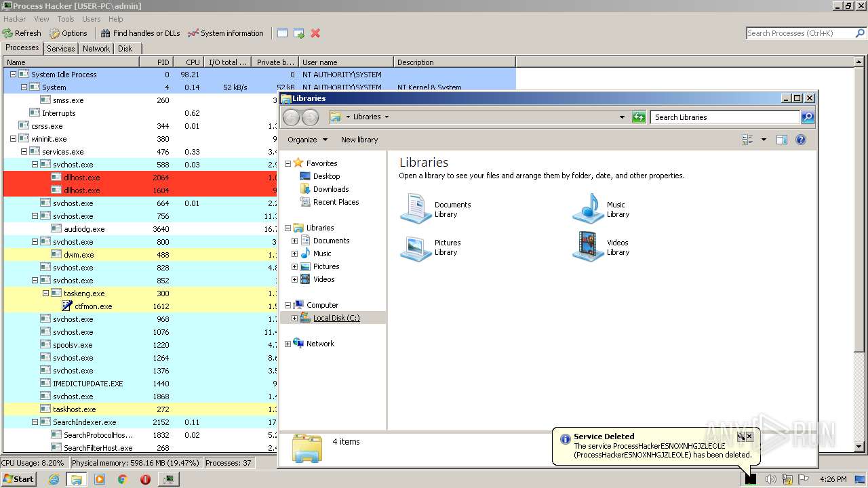Open view options dropdown arrow
This screenshot has width=868, height=488.
tap(764, 140)
